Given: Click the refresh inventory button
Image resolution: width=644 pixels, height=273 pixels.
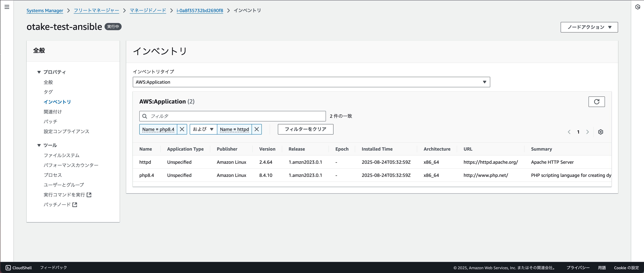Looking at the screenshot, I should point(597,102).
